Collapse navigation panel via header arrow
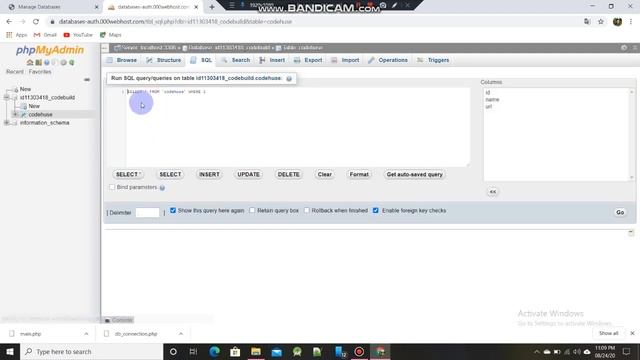 pyautogui.click(x=105, y=48)
